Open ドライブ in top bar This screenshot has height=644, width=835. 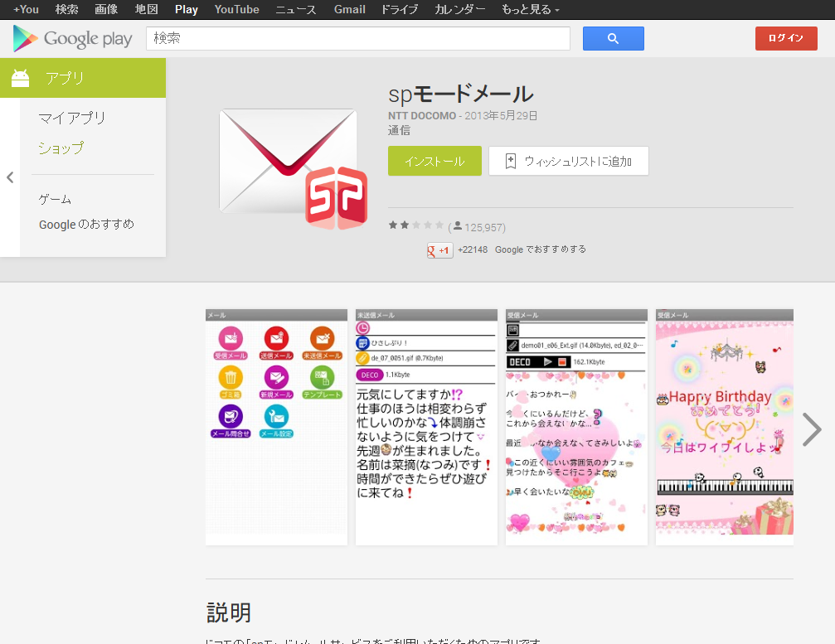coord(400,10)
